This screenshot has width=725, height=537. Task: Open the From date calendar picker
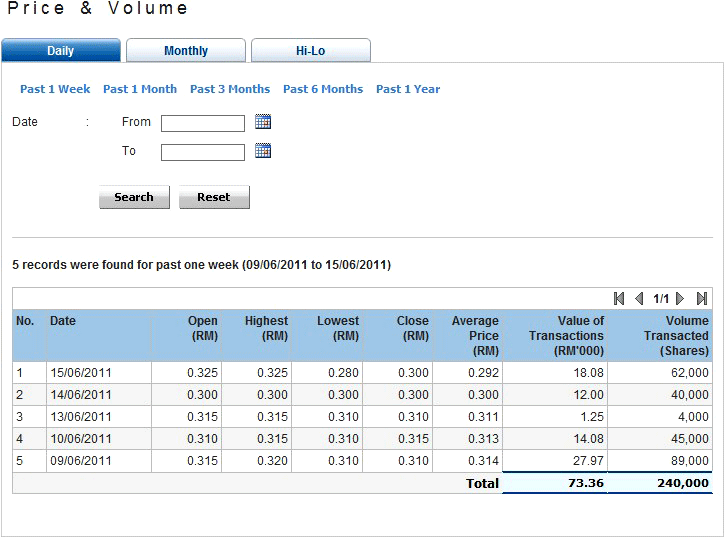point(263,122)
